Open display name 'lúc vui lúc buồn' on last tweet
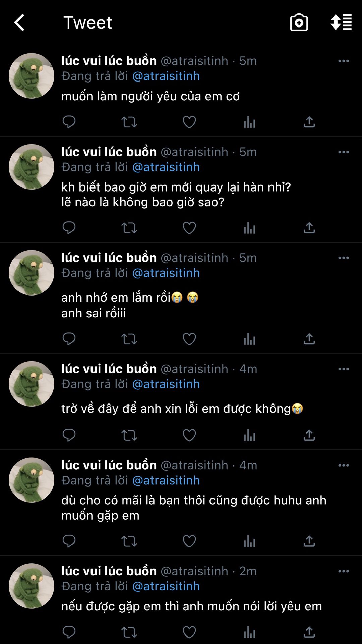The width and height of the screenshot is (362, 644). [109, 571]
